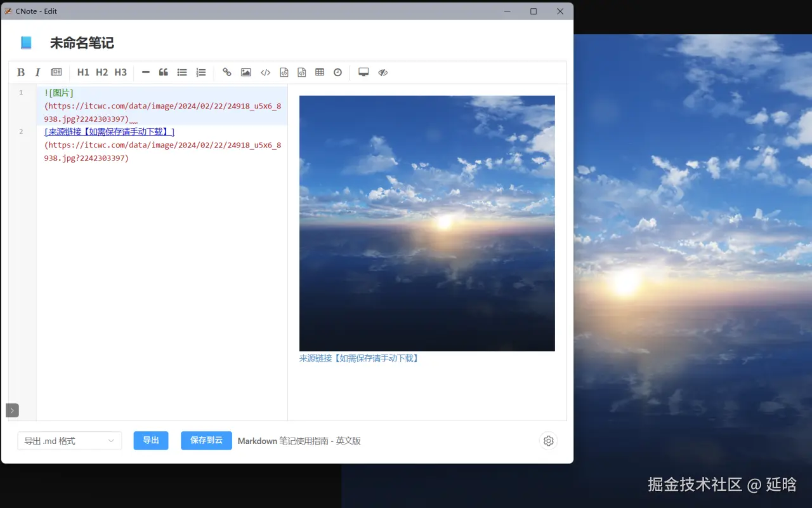Toggle italic formatting
Screen dimensions: 812x508
(x=37, y=72)
